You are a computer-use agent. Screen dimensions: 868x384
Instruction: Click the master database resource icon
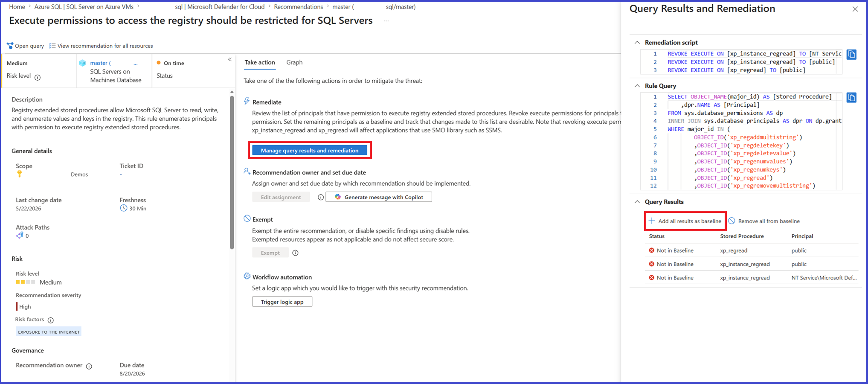pyautogui.click(x=83, y=63)
